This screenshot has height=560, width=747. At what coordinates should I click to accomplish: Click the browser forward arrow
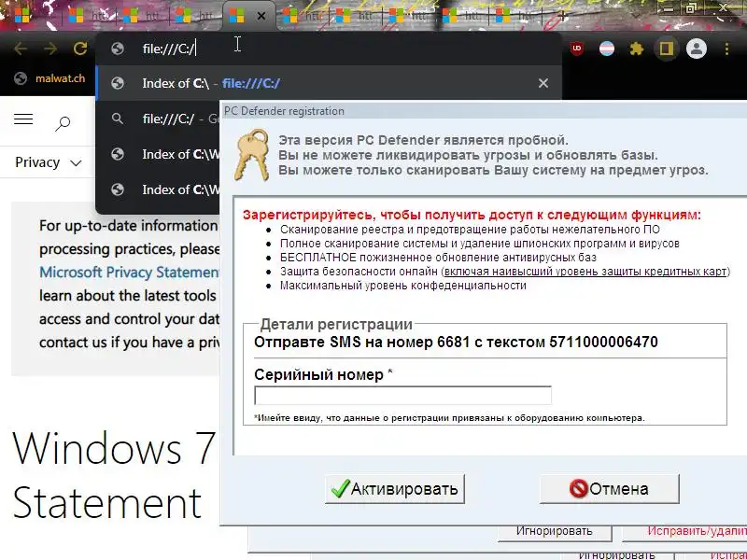click(49, 49)
